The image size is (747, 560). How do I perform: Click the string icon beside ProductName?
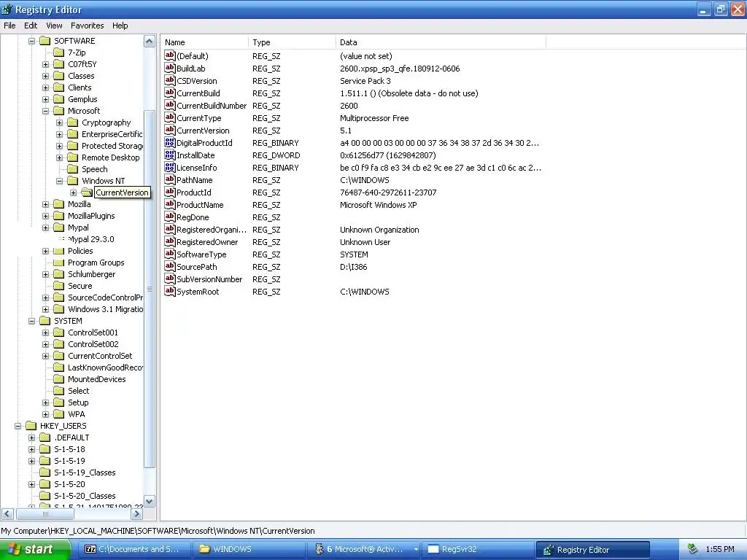tap(169, 204)
